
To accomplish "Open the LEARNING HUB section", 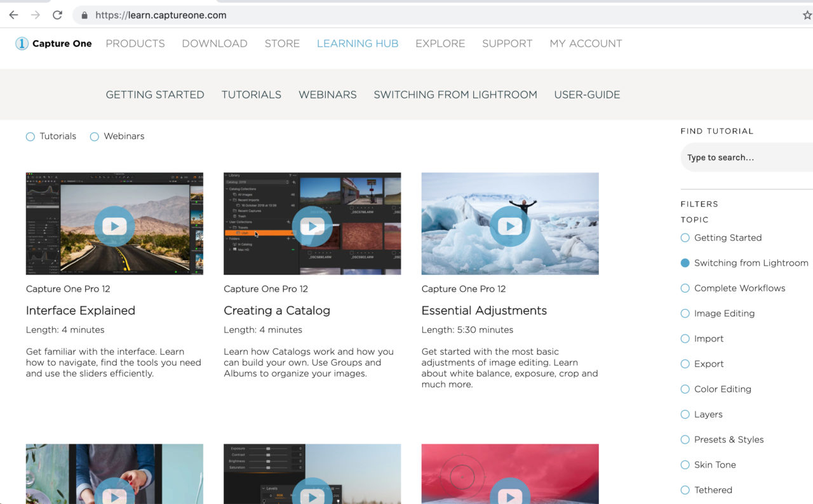I will (x=358, y=44).
